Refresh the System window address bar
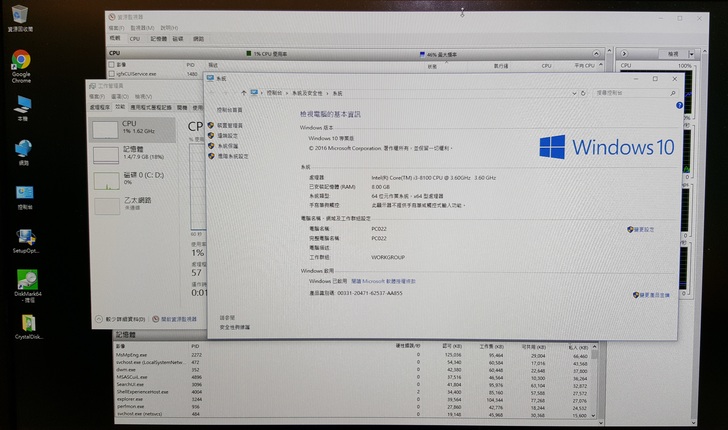This screenshot has width=728, height=430. (583, 93)
